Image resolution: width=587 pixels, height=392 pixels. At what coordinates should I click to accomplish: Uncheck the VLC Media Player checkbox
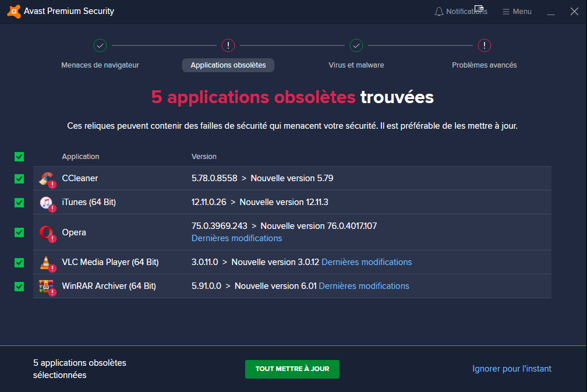click(19, 263)
